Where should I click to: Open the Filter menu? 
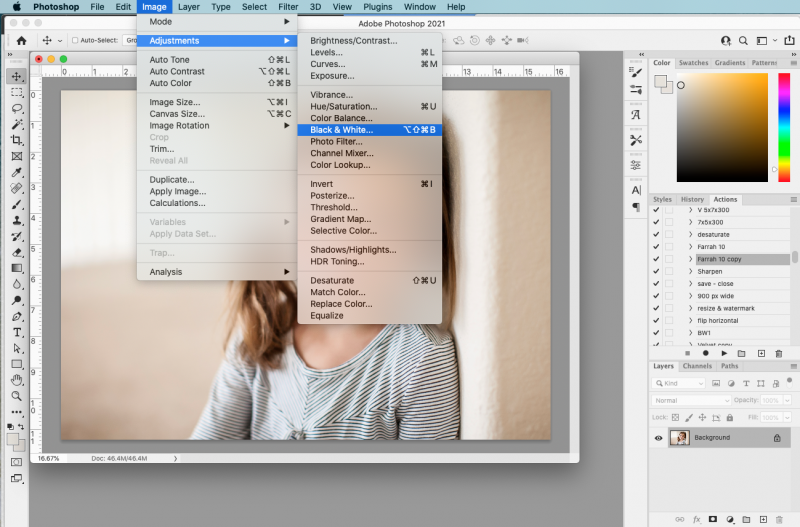click(288, 7)
